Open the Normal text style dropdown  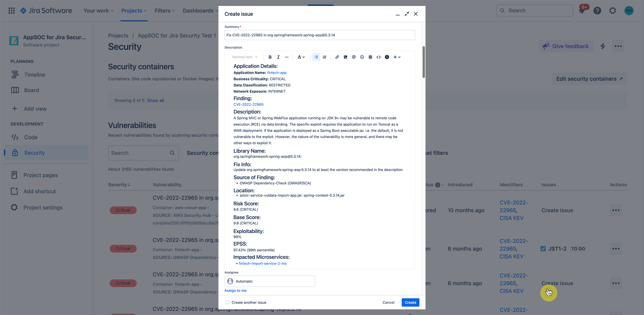pyautogui.click(x=245, y=57)
